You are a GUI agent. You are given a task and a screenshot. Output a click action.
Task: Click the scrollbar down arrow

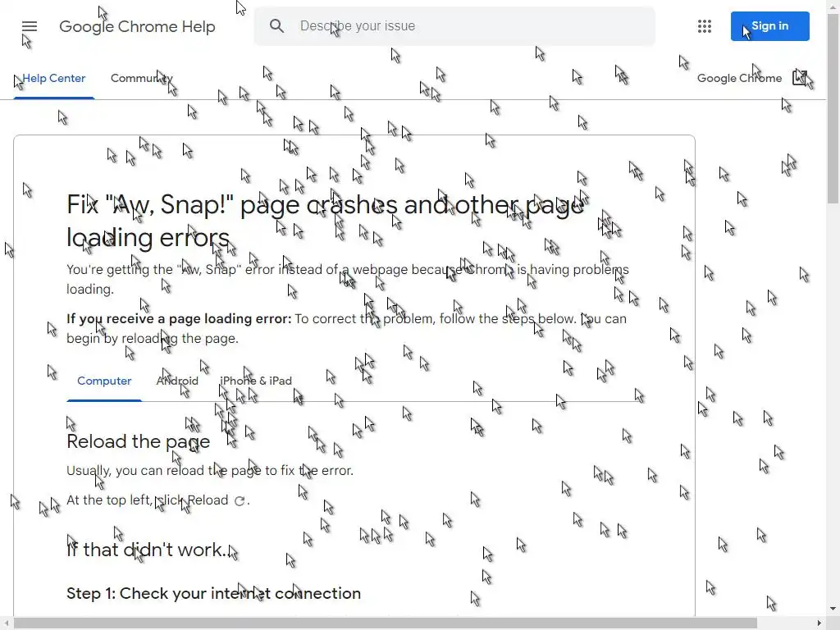833,609
